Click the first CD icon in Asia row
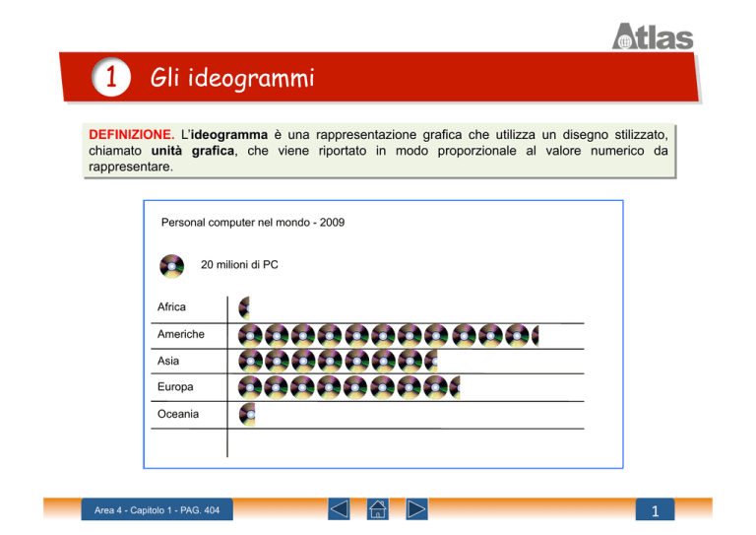The image size is (756, 535). 250,362
